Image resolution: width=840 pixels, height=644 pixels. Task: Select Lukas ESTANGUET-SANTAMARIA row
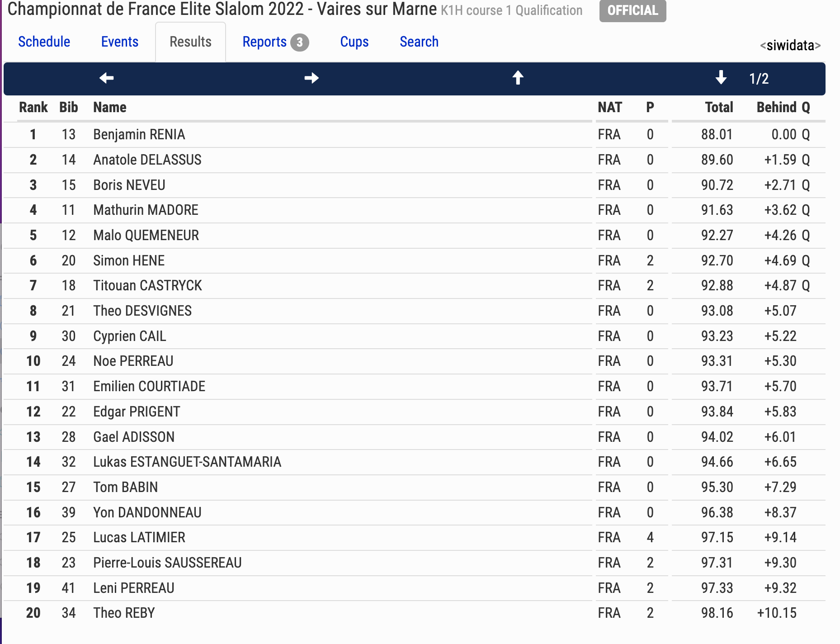415,462
